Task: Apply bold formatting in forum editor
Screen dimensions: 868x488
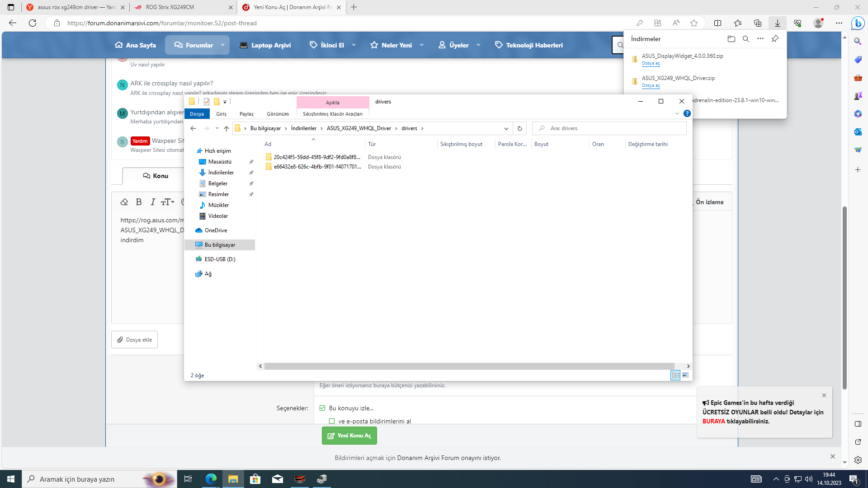Action: [139, 202]
